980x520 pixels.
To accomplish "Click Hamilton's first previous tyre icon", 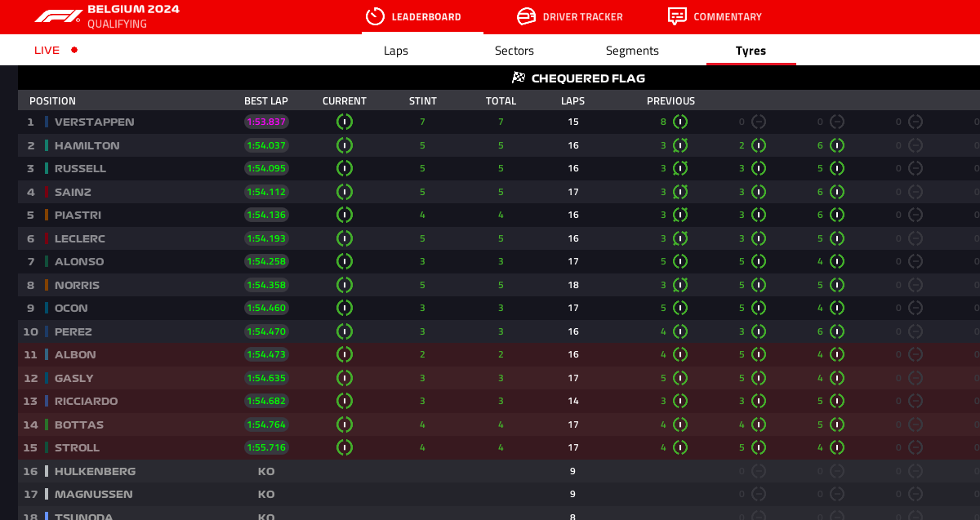I will [680, 145].
